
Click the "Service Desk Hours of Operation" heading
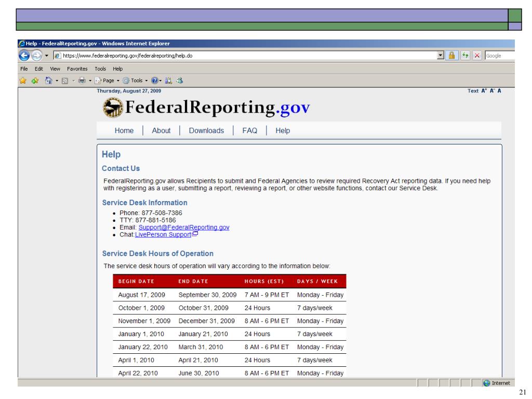coord(158,254)
